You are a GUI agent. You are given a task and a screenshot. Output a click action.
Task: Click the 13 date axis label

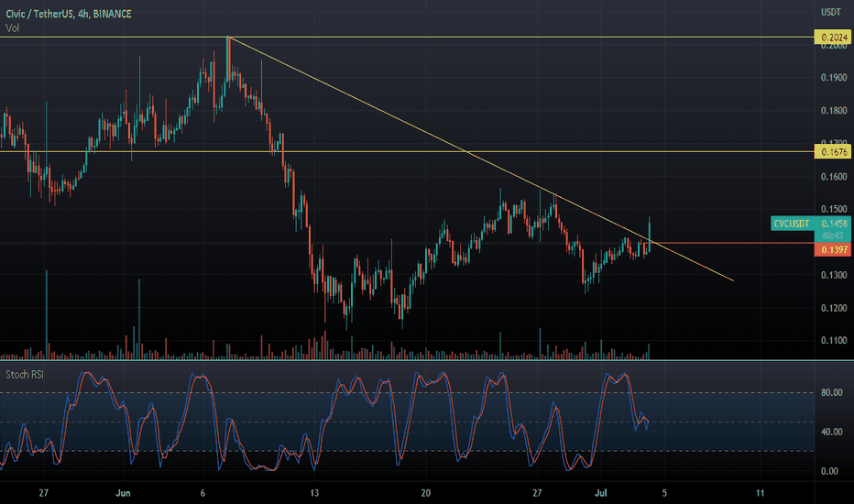point(314,493)
